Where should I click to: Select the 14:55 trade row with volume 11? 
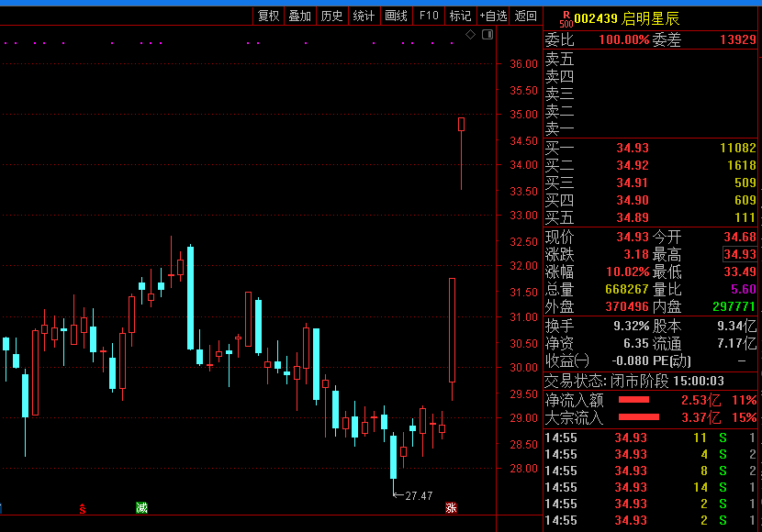pos(650,438)
